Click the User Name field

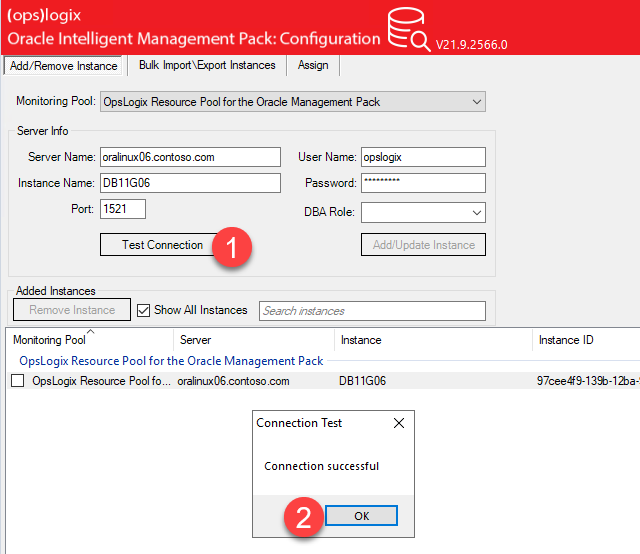click(423, 157)
